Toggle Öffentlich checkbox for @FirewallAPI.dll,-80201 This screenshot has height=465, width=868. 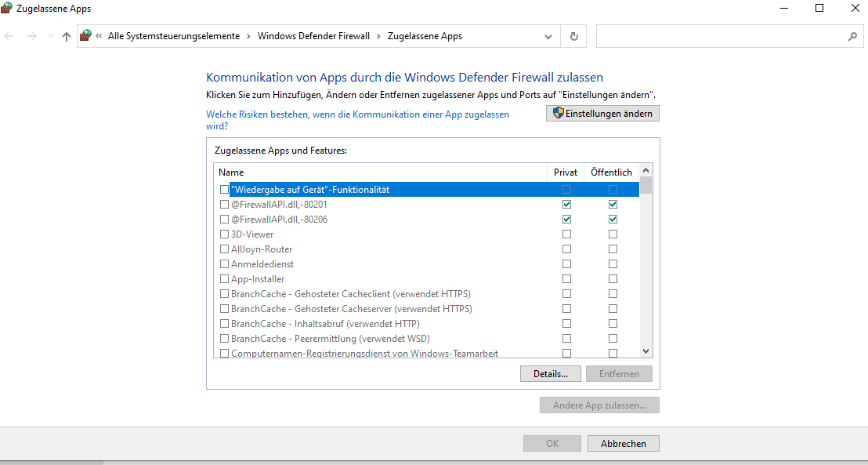point(613,205)
